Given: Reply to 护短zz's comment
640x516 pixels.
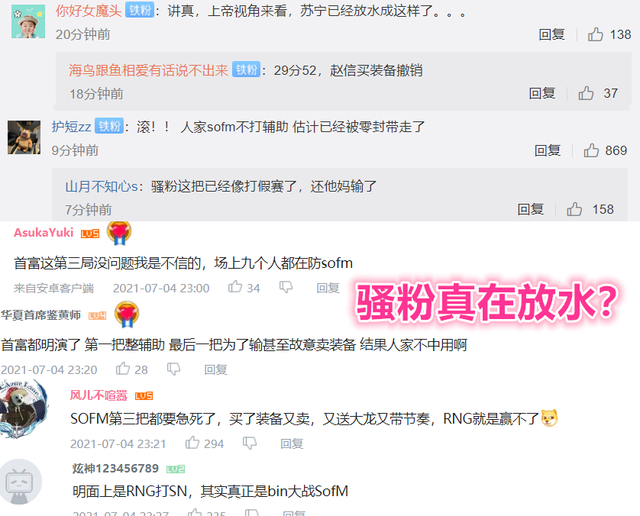Looking at the screenshot, I should tap(547, 150).
